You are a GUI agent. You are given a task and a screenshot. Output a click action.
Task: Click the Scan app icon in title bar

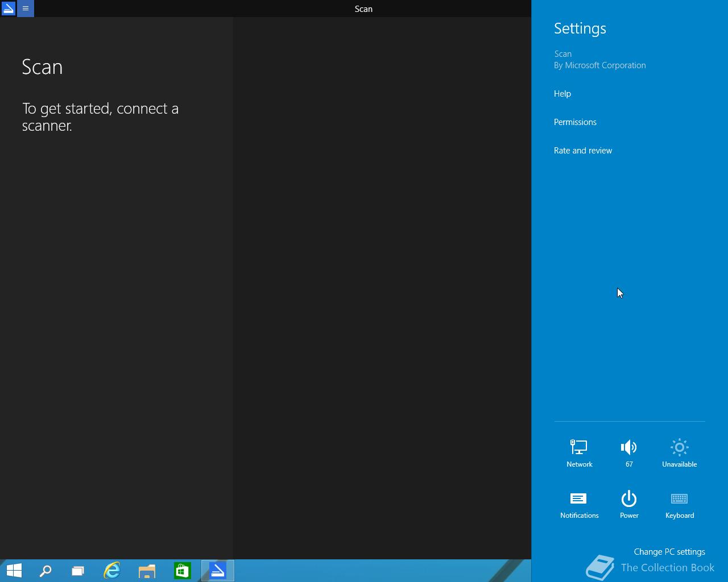click(9, 9)
